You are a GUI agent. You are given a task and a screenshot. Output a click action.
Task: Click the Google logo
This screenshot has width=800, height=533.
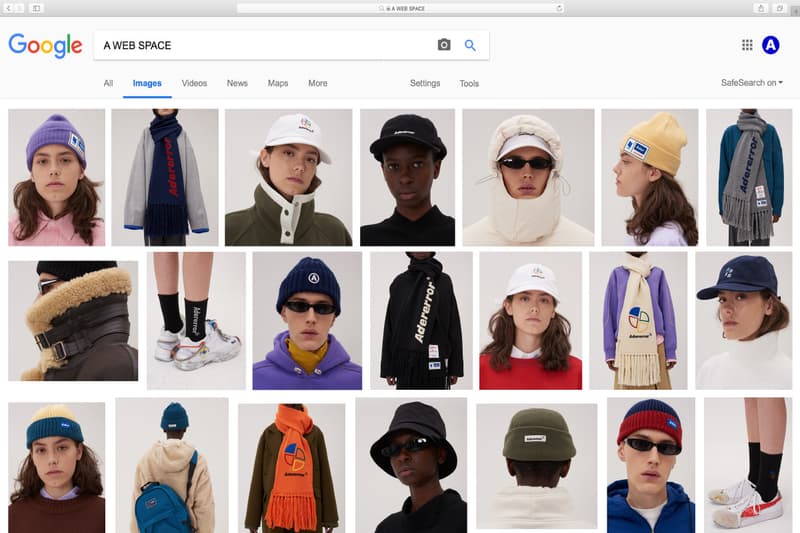pyautogui.click(x=45, y=45)
